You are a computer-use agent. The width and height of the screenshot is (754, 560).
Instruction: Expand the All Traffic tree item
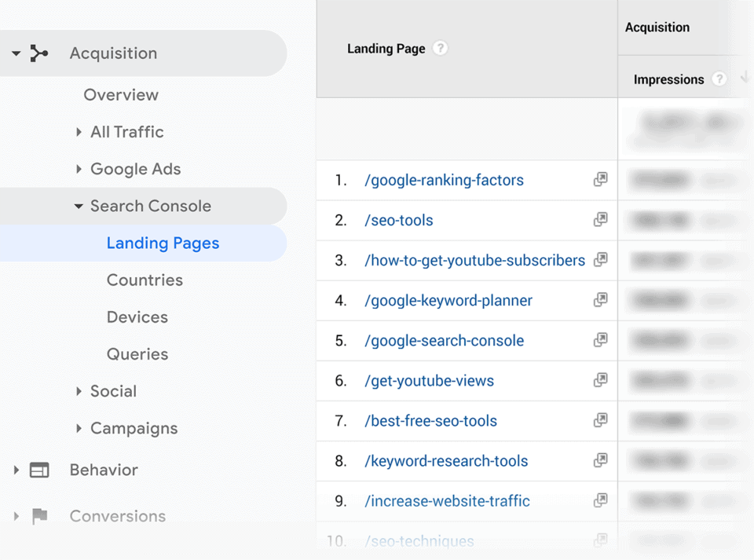[x=79, y=132]
